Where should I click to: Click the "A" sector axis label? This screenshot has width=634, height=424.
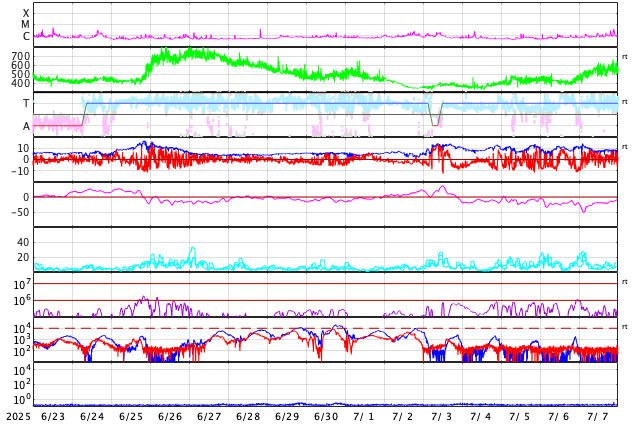[x=26, y=127]
